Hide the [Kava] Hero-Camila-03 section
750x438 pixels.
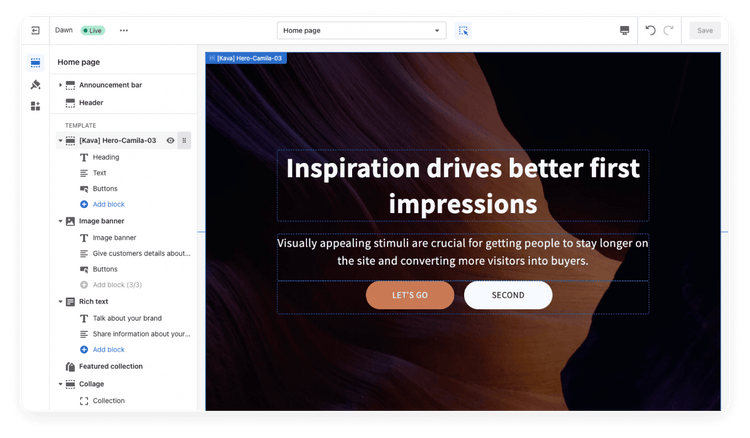[x=170, y=141]
